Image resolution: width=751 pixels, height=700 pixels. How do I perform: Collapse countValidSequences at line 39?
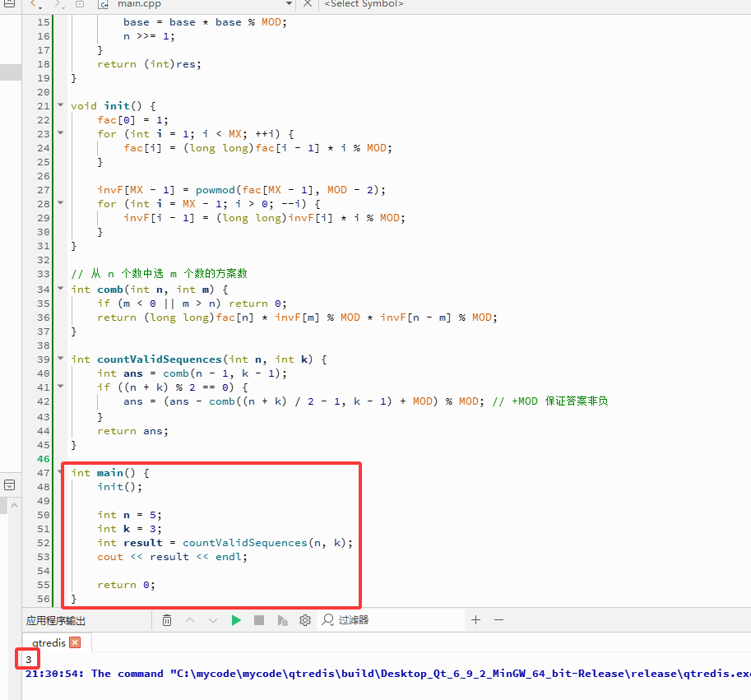[60, 358]
